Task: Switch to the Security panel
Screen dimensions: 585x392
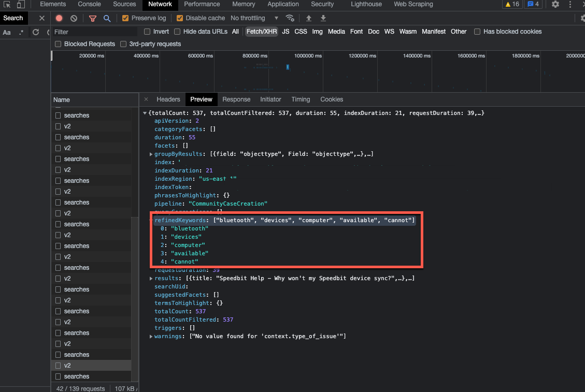Action: coord(322,4)
